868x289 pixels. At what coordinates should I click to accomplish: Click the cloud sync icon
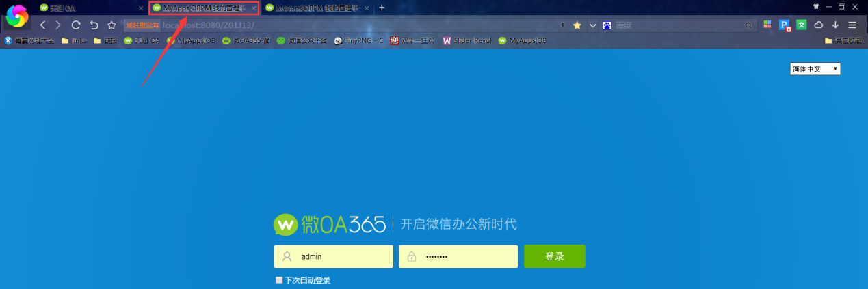point(818,25)
